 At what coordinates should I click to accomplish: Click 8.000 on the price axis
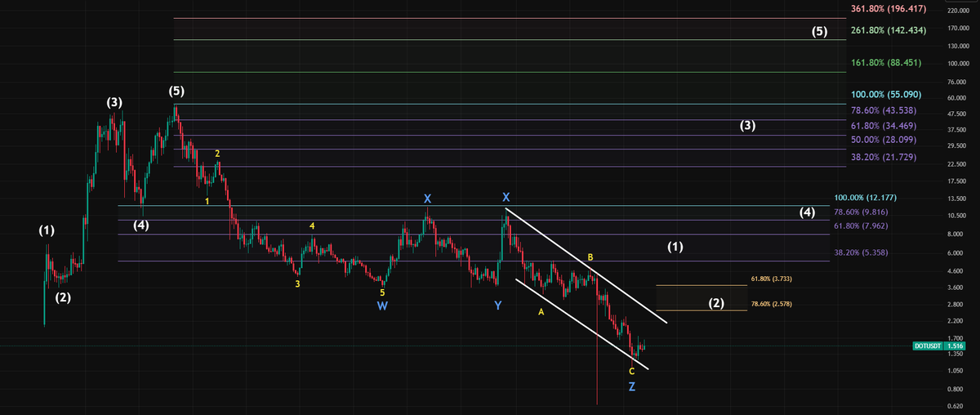(955, 234)
